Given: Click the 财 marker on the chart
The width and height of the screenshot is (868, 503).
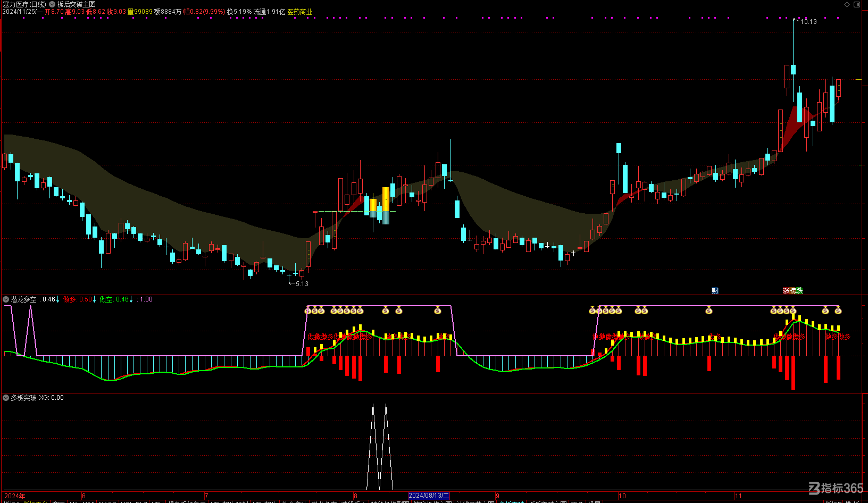Looking at the screenshot, I should pos(715,291).
